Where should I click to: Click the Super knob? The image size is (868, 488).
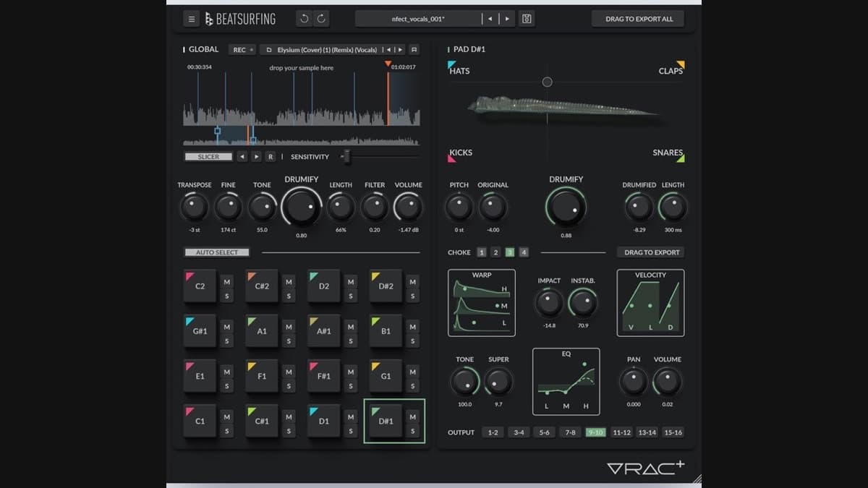498,382
